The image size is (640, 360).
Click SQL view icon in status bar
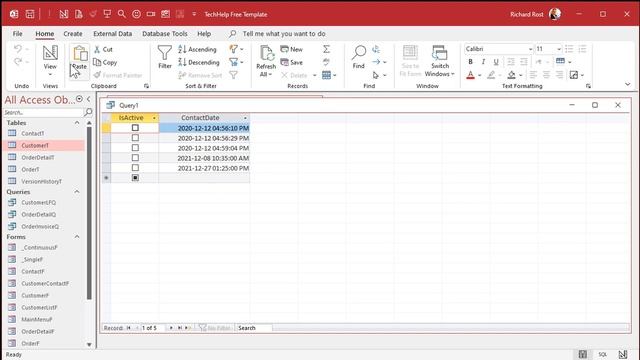pos(602,354)
